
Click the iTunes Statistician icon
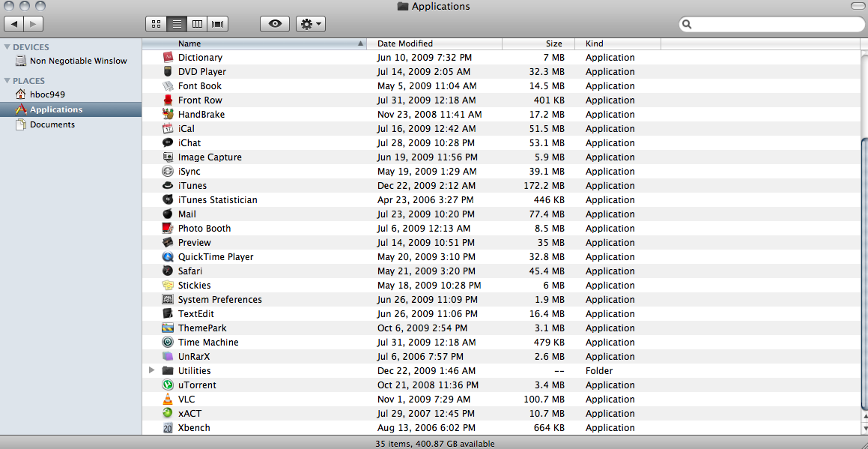[x=169, y=200]
